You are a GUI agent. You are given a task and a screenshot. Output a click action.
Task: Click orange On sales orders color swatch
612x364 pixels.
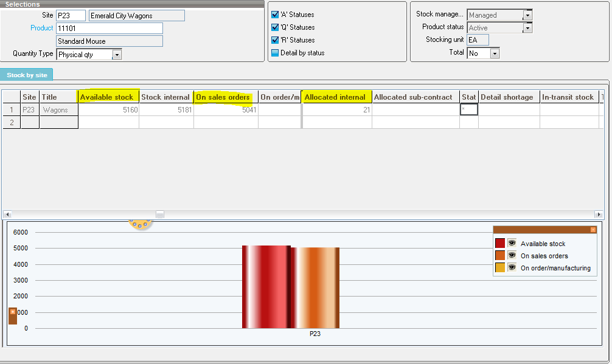[x=500, y=255]
